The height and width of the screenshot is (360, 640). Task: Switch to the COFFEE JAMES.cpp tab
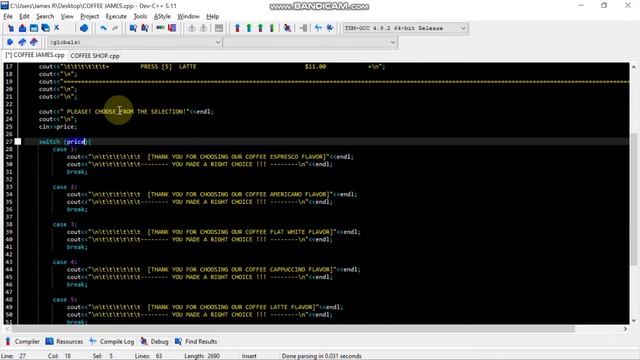[x=35, y=55]
